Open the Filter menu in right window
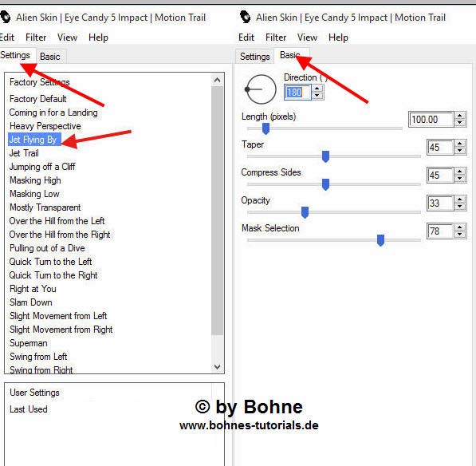 coord(276,38)
